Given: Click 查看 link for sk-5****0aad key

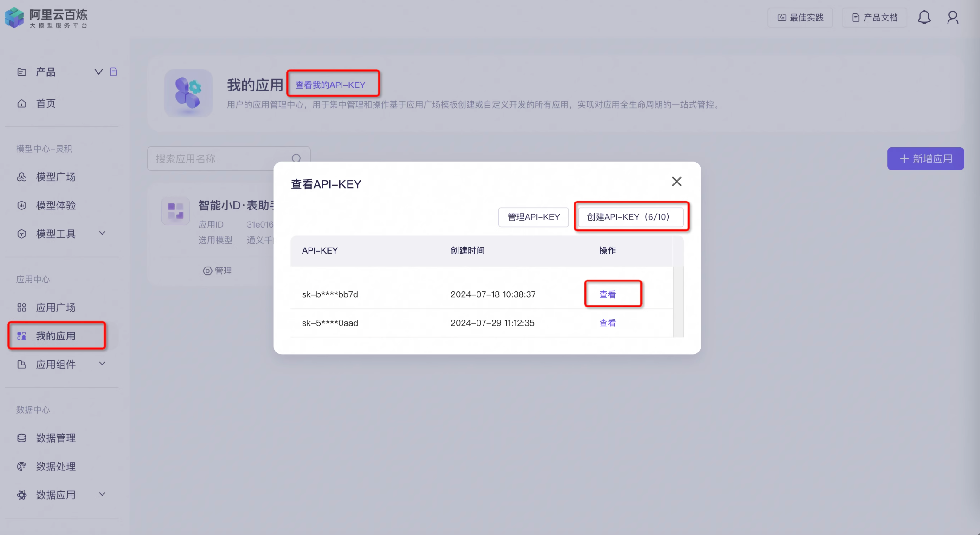Looking at the screenshot, I should [x=607, y=323].
